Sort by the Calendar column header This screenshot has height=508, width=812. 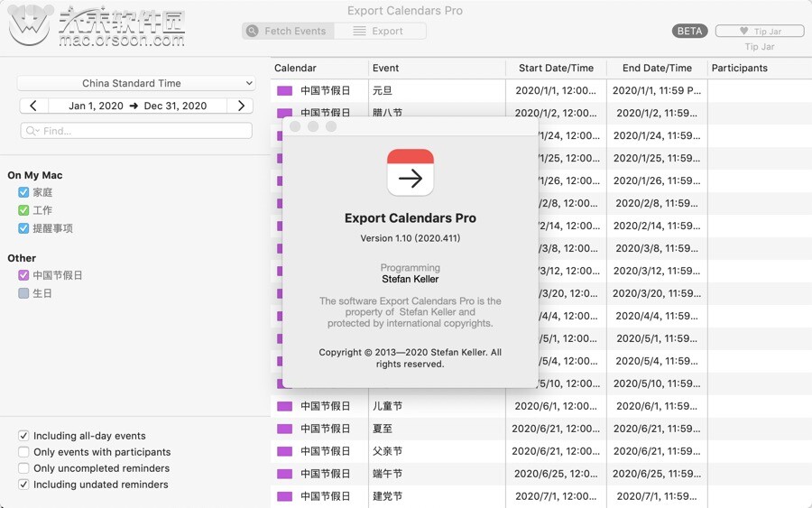319,68
